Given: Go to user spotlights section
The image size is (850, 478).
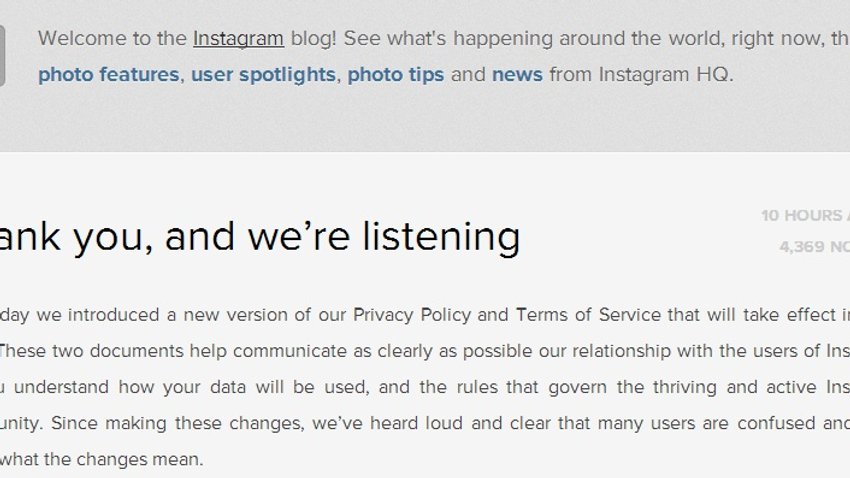Looking at the screenshot, I should click(263, 75).
